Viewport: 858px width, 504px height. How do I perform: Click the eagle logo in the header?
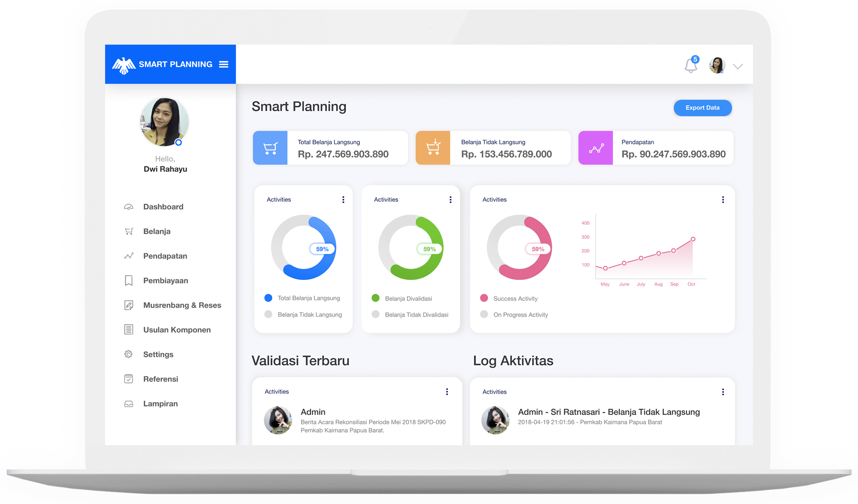point(123,65)
